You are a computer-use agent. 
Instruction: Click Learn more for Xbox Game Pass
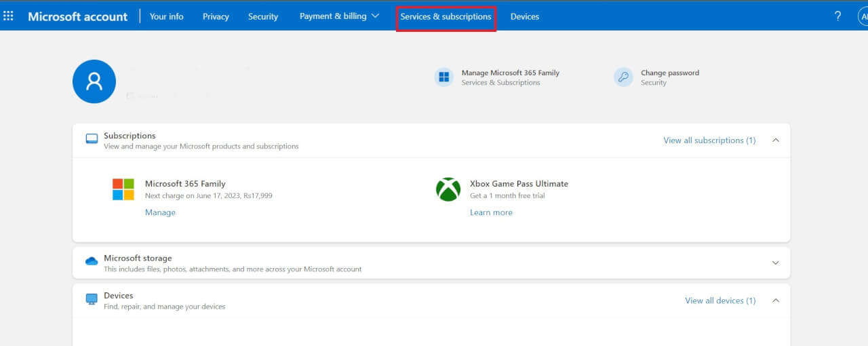(x=491, y=212)
